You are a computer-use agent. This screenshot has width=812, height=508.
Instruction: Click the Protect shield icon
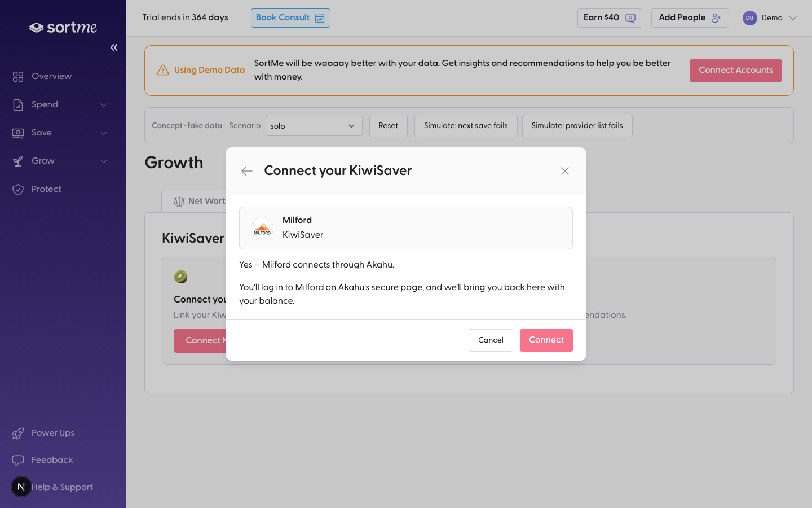(x=18, y=189)
